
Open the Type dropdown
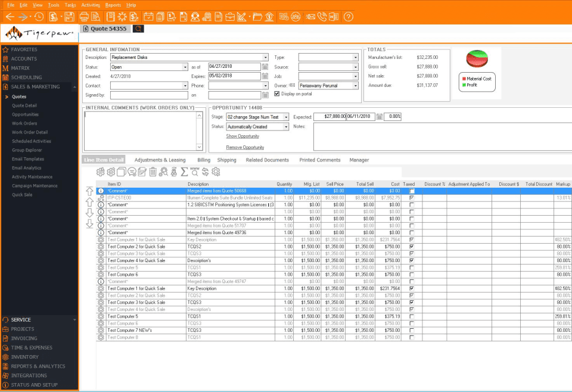pyautogui.click(x=355, y=57)
